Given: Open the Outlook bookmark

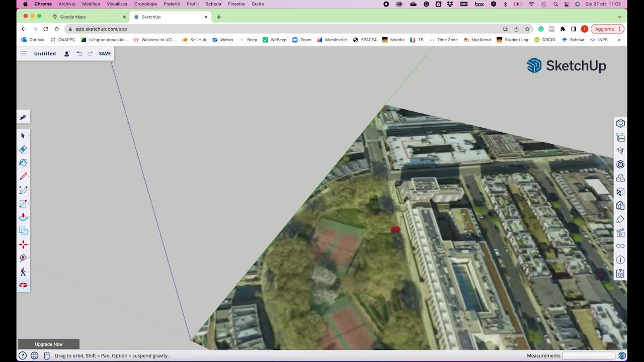Looking at the screenshot, I should (x=33, y=40).
